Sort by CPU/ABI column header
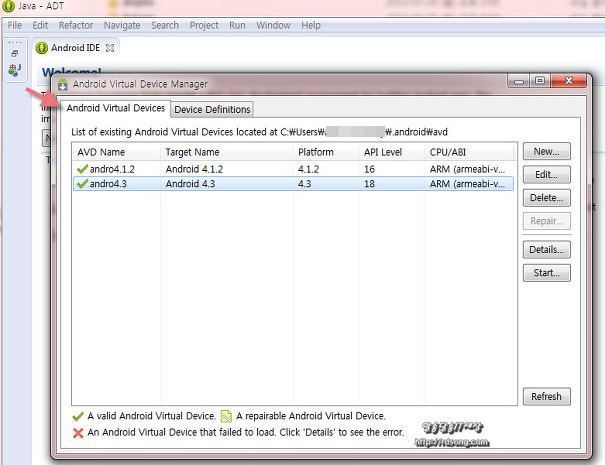This screenshot has height=465, width=605. coord(469,152)
